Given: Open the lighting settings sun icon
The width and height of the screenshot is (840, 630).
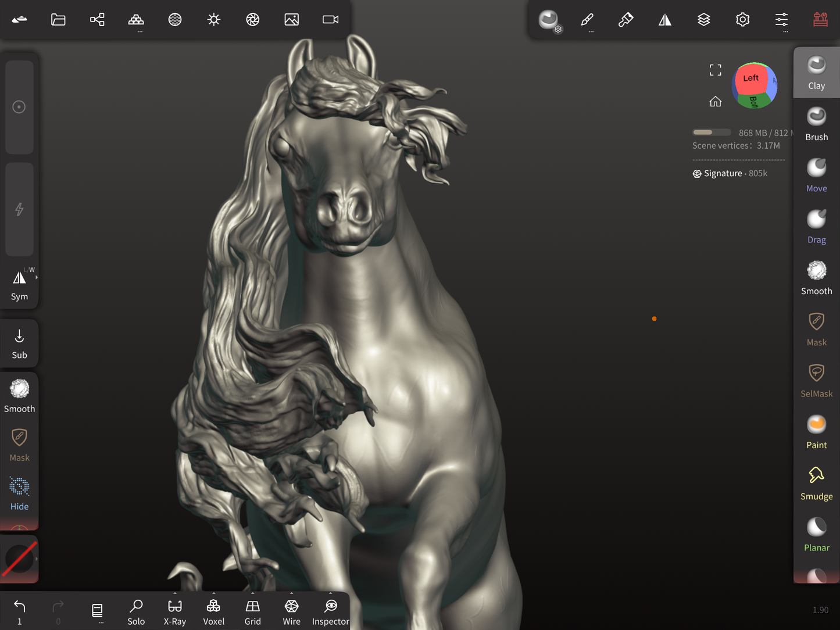Looking at the screenshot, I should (214, 20).
